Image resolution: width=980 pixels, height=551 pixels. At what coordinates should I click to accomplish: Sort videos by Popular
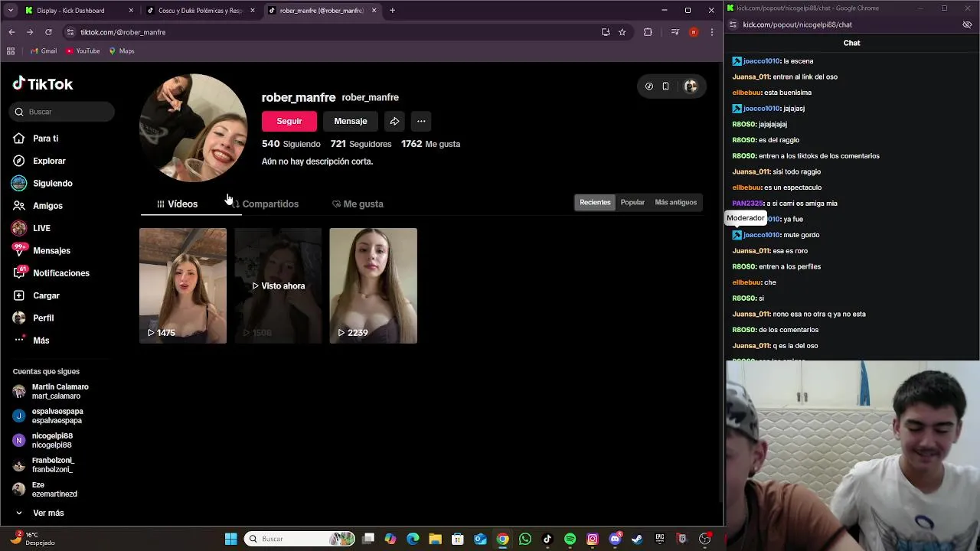click(632, 202)
